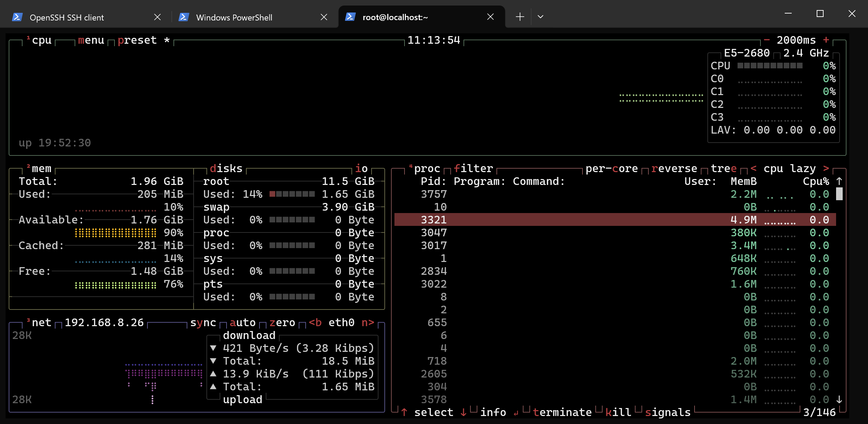
Task: Toggle the disks view label
Action: (226, 169)
